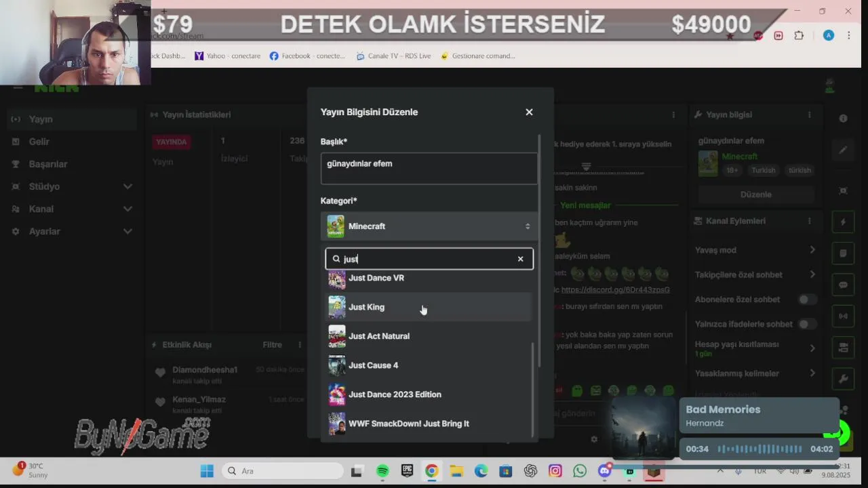
Task: Click the note page icon in right toolbar
Action: pyautogui.click(x=843, y=253)
